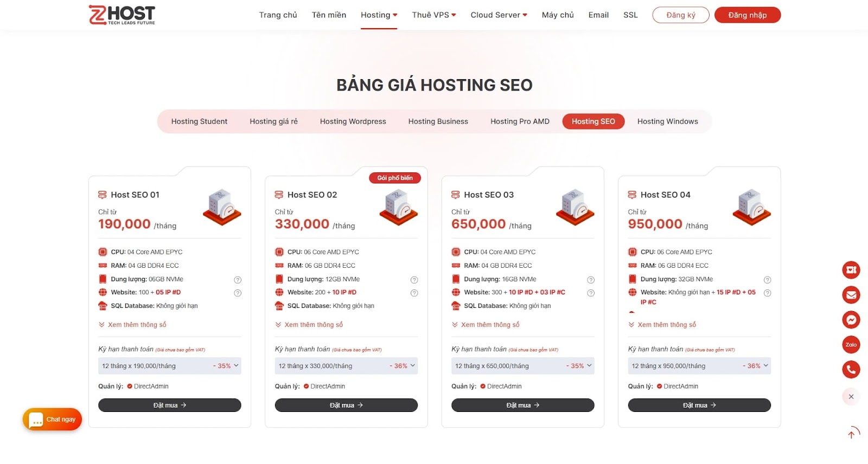Screen dimensions: 868x464
Task: Click the Đăng nhập button
Action: pyautogui.click(x=748, y=15)
